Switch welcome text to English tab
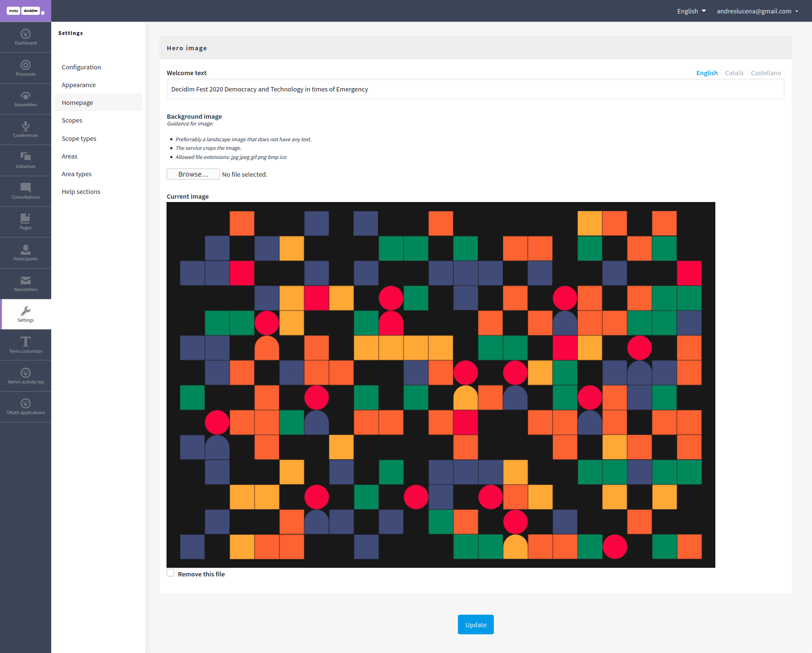 pyautogui.click(x=707, y=73)
